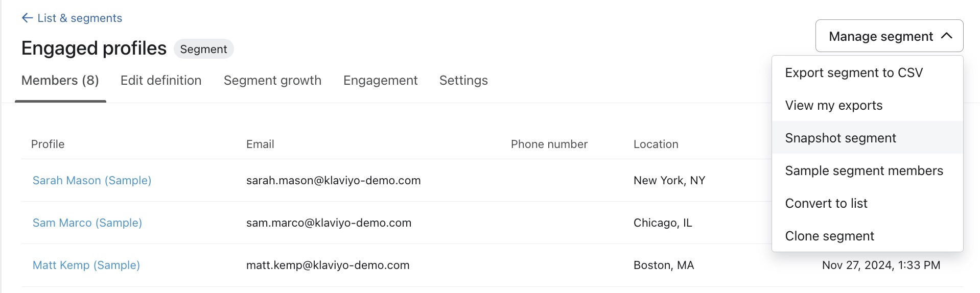Image resolution: width=980 pixels, height=293 pixels.
Task: Open View my exports option
Action: click(833, 106)
